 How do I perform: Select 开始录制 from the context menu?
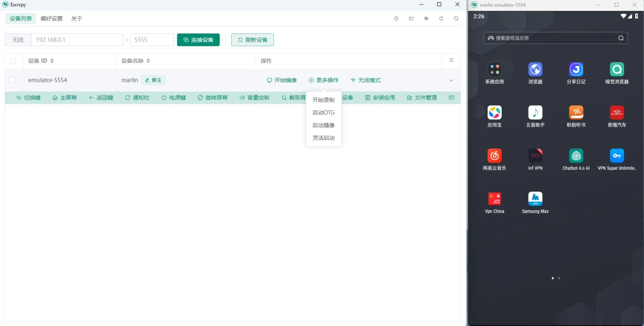(x=323, y=100)
